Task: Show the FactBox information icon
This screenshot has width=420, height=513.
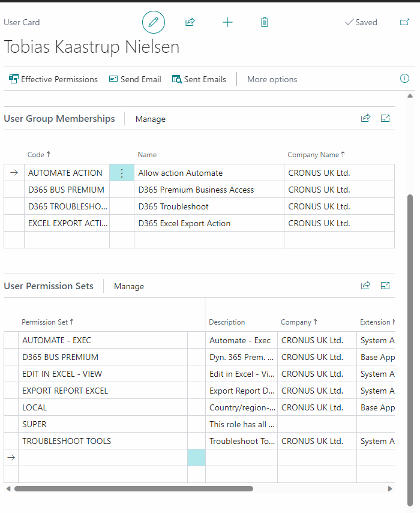Action: [x=404, y=79]
